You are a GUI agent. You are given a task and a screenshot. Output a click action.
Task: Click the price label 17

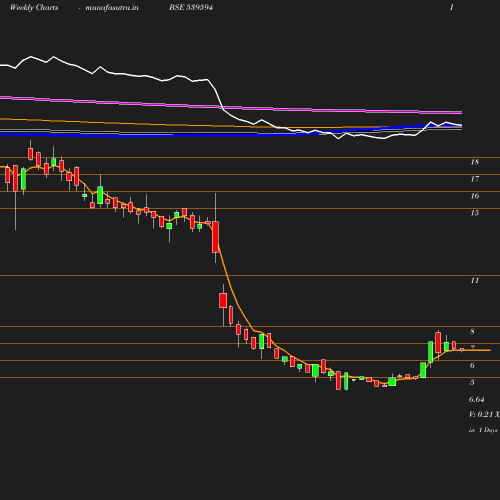click(475, 179)
